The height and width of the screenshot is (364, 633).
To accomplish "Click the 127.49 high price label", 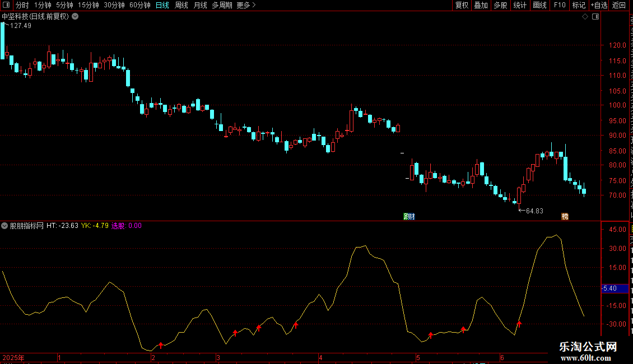I will (x=20, y=25).
